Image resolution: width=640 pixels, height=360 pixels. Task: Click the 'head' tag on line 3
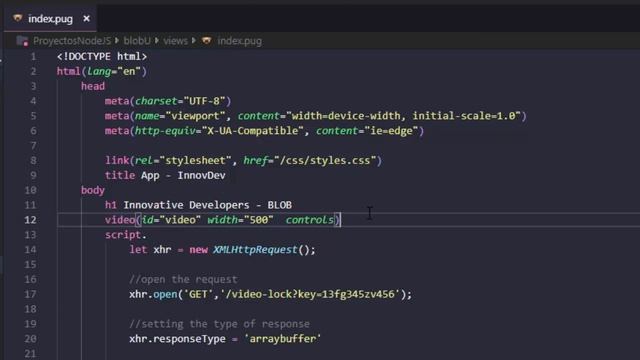(93, 86)
